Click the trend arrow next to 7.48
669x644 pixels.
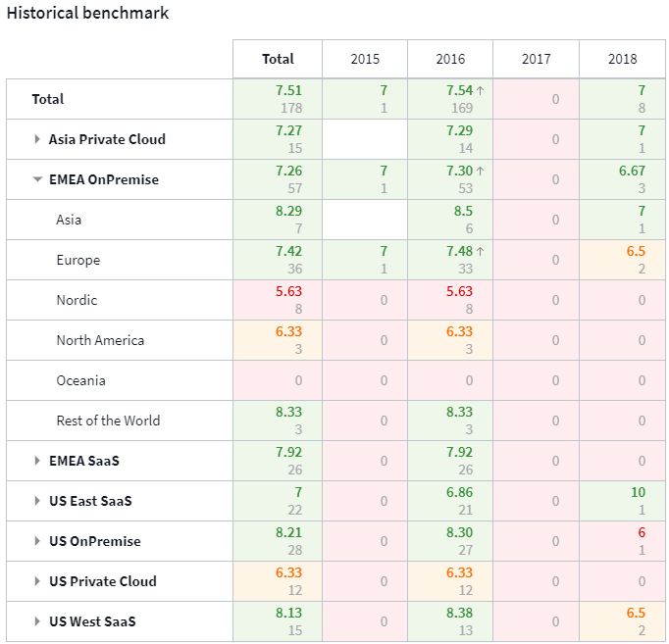(480, 251)
